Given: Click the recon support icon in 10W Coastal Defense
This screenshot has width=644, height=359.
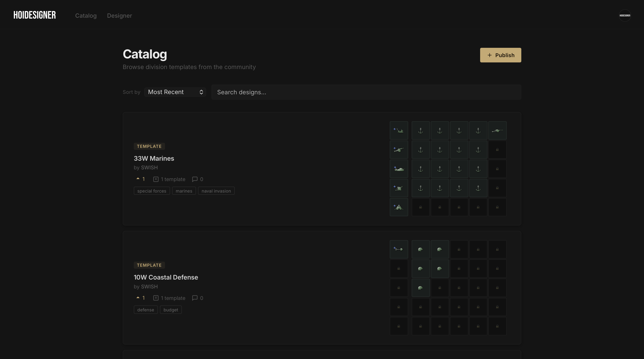Looking at the screenshot, I should tap(399, 249).
